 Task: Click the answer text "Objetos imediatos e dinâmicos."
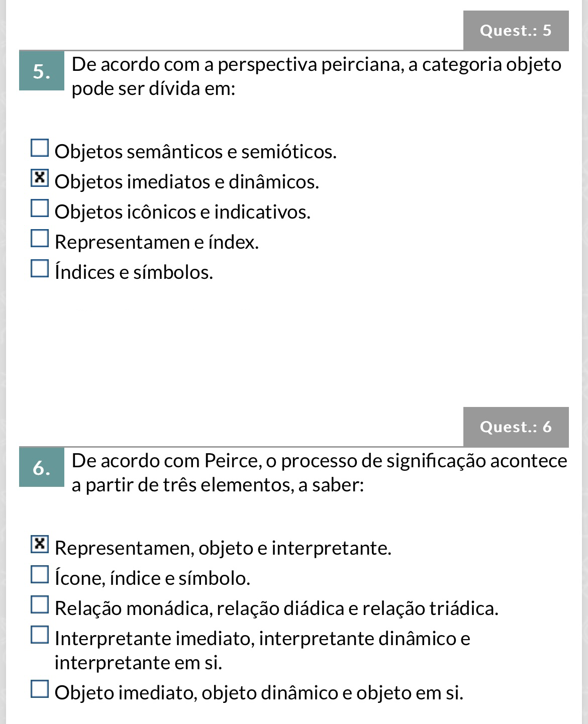click(x=187, y=181)
